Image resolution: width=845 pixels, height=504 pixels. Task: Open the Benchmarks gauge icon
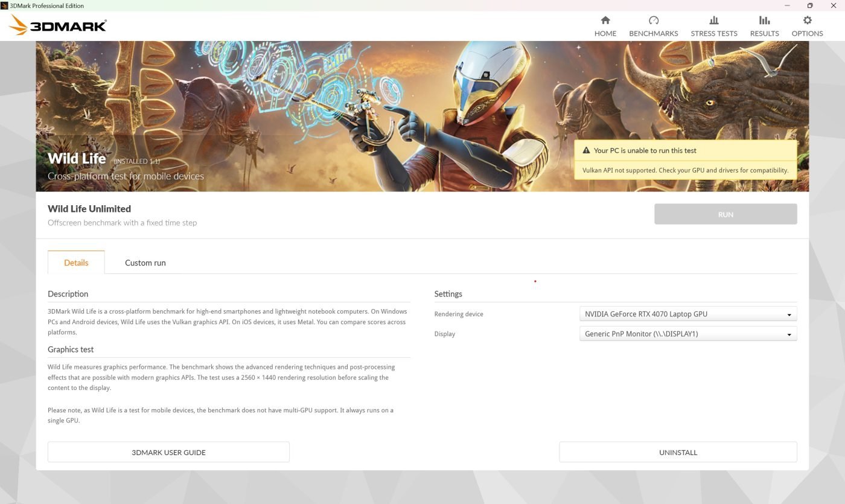pyautogui.click(x=654, y=21)
